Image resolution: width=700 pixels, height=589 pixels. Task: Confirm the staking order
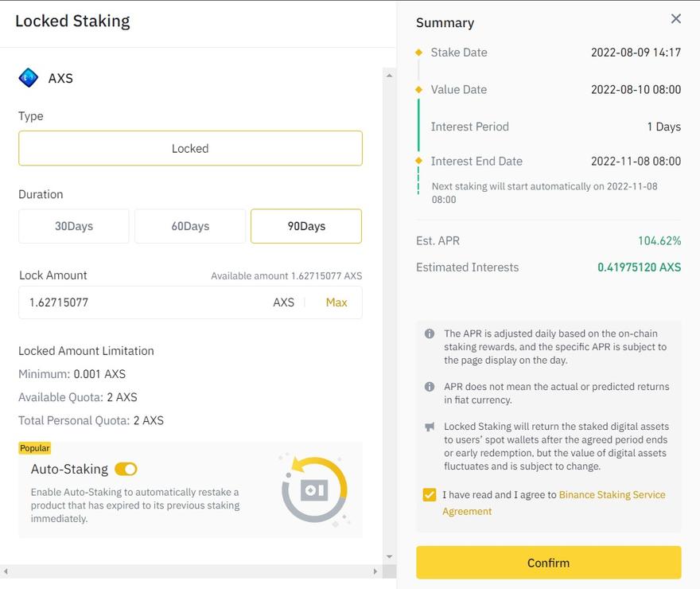549,563
